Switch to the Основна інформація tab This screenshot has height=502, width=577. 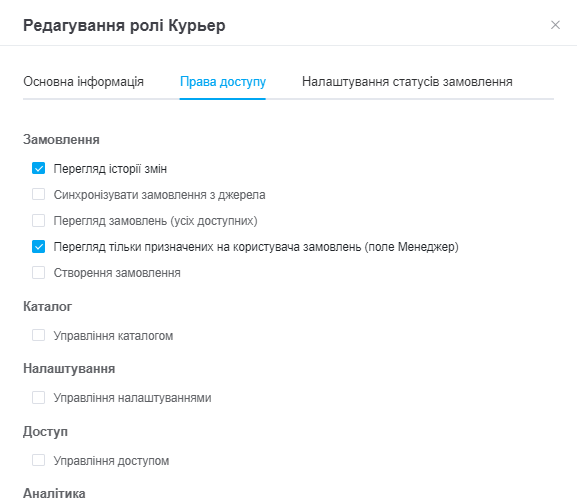tap(84, 81)
